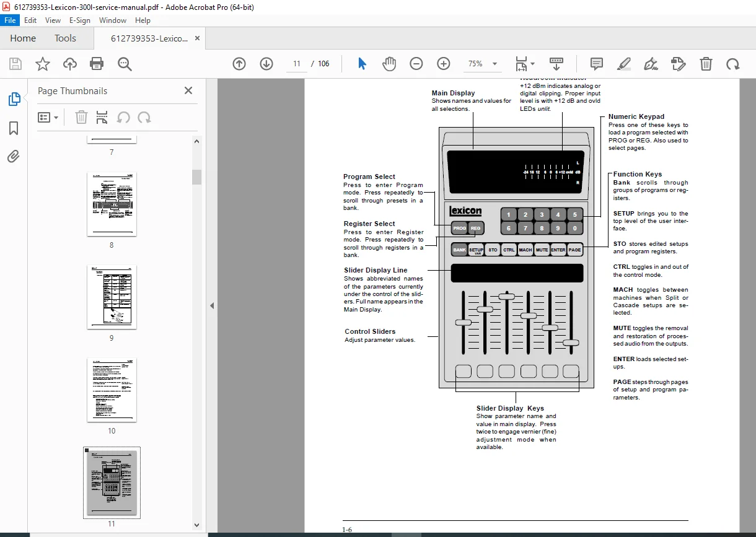Viewport: 756px width, 537px height.
Task: Select the page 11 thumbnail
Action: pos(112,482)
